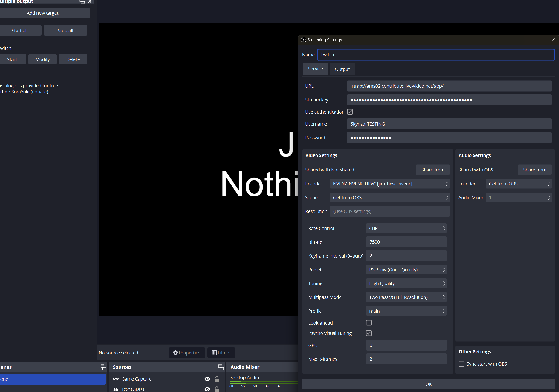Click the Game Capture gamepad icon in Sources
This screenshot has height=392, width=559.
pos(116,379)
